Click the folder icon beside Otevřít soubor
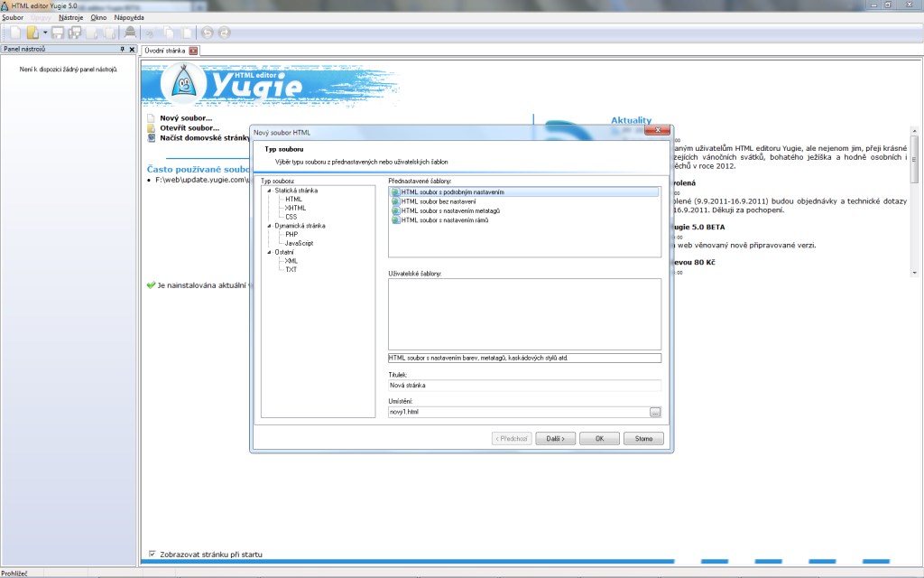The width and height of the screenshot is (924, 578). click(x=151, y=128)
